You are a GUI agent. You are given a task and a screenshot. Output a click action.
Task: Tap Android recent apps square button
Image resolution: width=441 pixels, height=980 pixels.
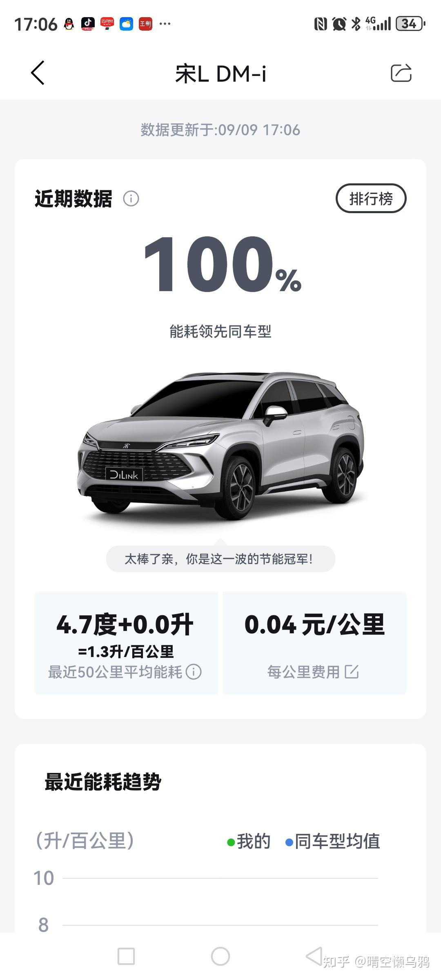click(126, 956)
